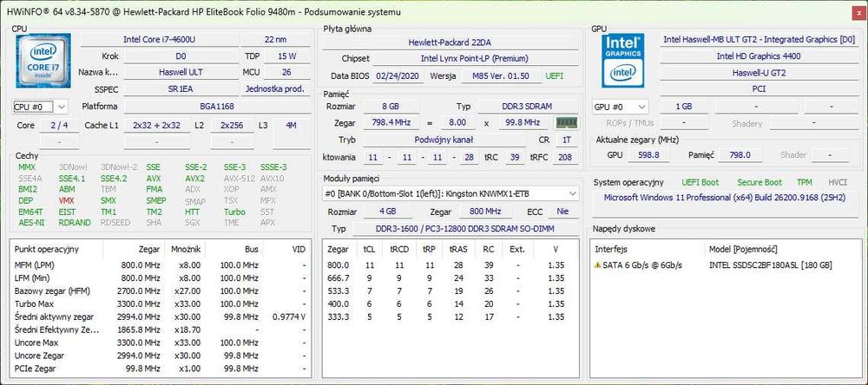Screen dimensions: 868x385
Task: Click the Punkt operacyjny column header
Action: pyautogui.click(x=57, y=250)
